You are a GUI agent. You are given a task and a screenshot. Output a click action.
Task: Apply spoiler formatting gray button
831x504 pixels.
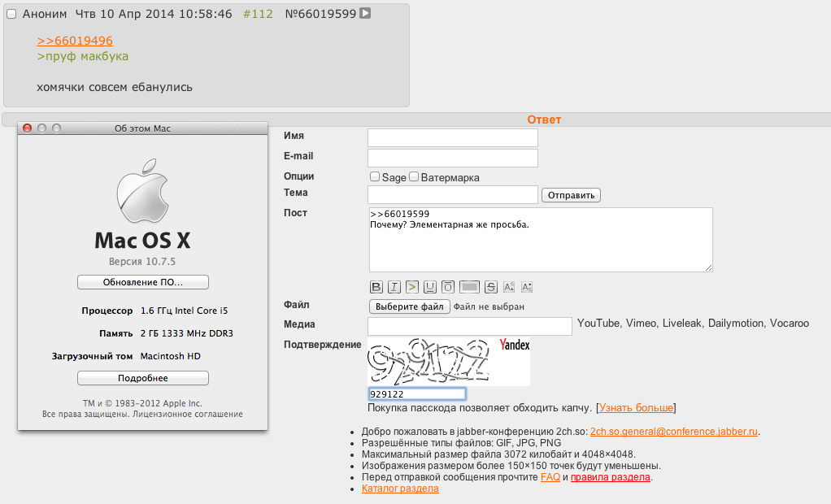pos(469,287)
